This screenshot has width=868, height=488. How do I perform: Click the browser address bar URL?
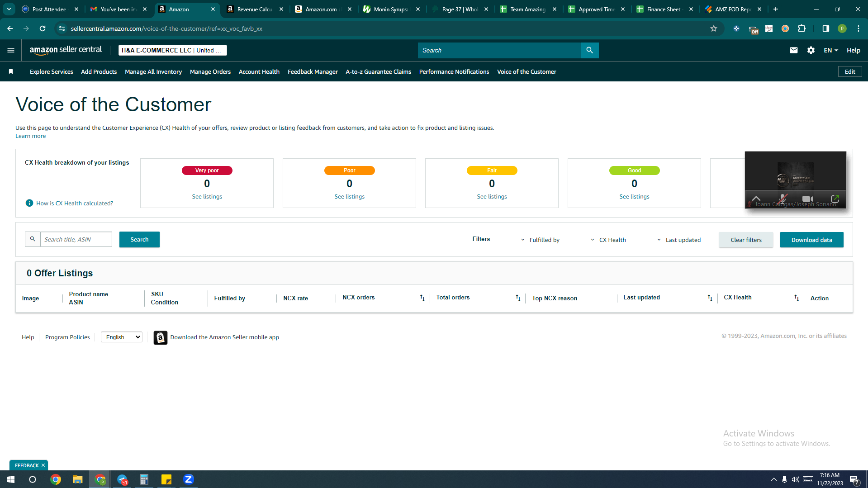pos(166,28)
